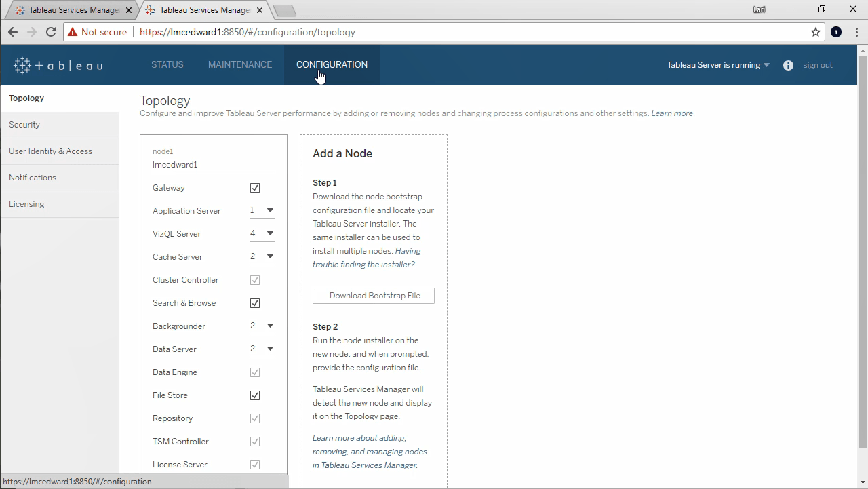Go to the STATUS tab
The image size is (868, 489).
click(167, 65)
